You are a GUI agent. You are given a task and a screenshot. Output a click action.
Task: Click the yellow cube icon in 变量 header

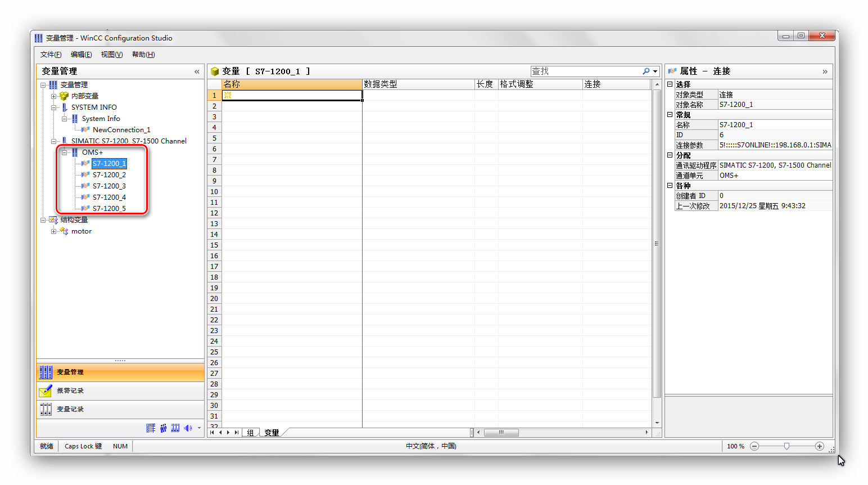215,71
